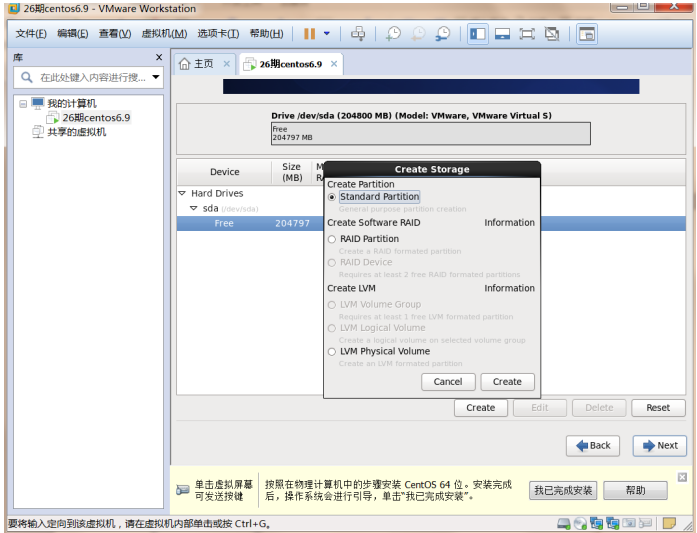Select the RAID Partition radio button

pos(332,239)
